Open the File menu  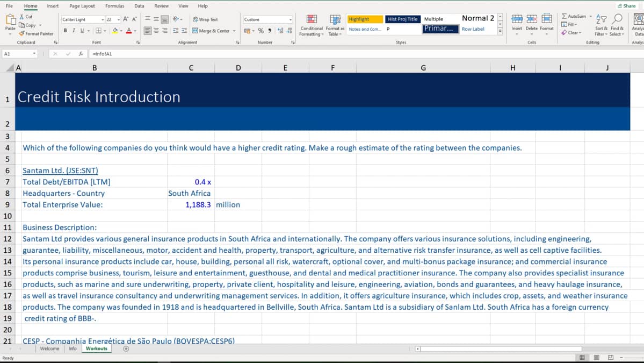(x=9, y=6)
